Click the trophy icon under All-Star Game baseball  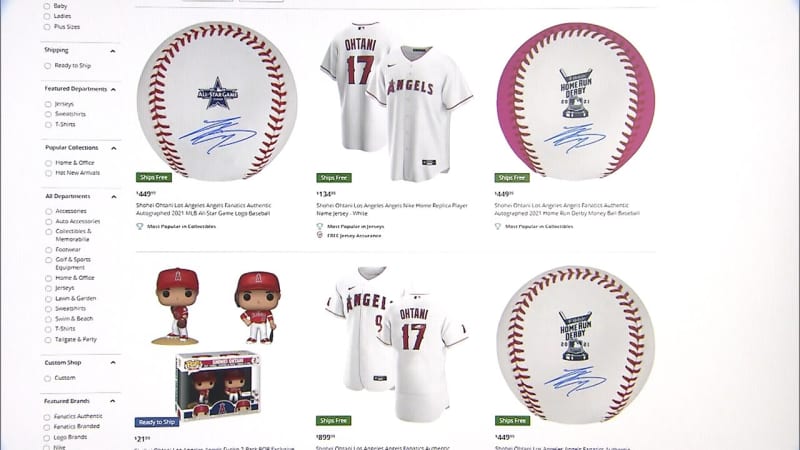140,226
